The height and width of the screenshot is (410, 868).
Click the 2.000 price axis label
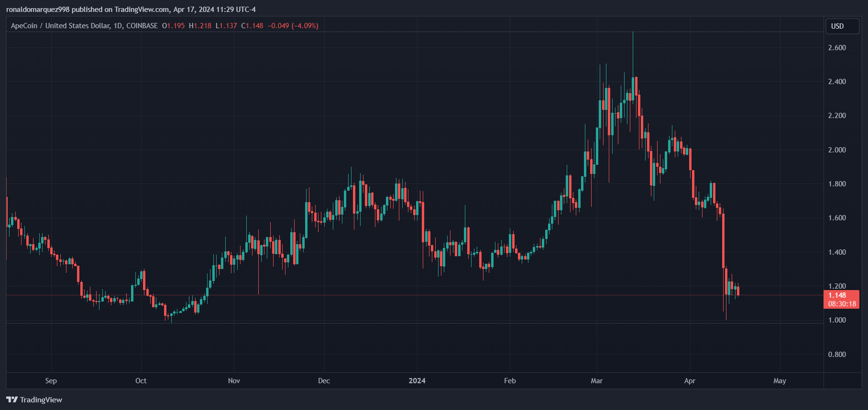coord(837,150)
